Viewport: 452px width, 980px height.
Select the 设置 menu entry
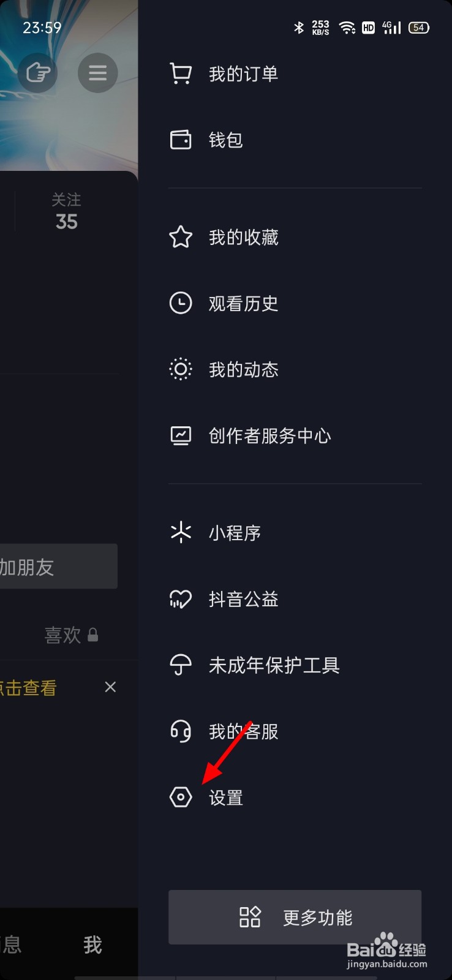tap(226, 797)
